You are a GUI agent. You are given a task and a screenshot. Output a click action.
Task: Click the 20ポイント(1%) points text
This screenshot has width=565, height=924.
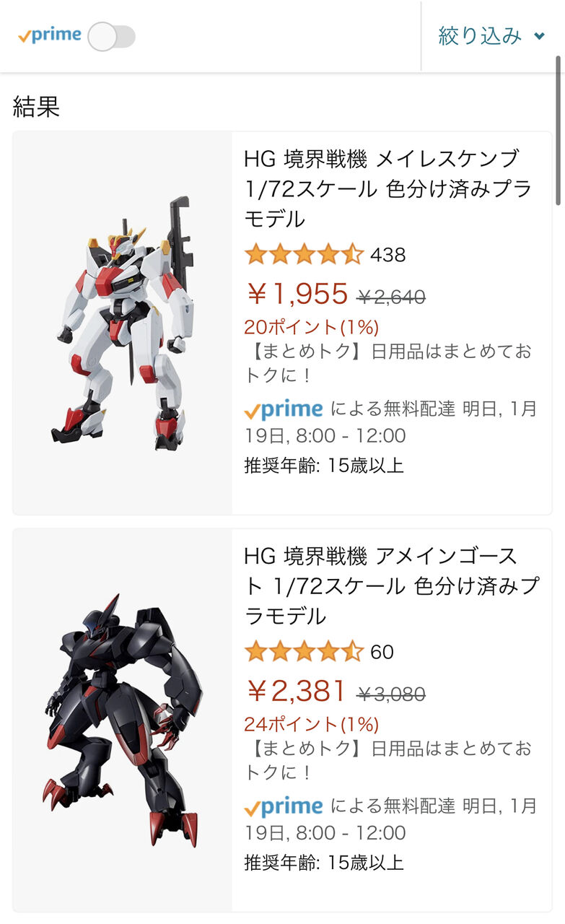point(312,327)
